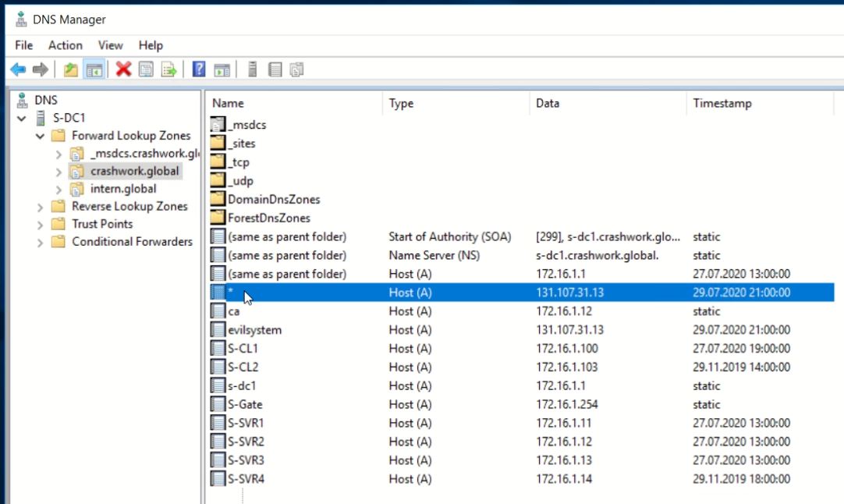Click the DomainDnsZones folder icon
844x504 pixels.
point(218,199)
